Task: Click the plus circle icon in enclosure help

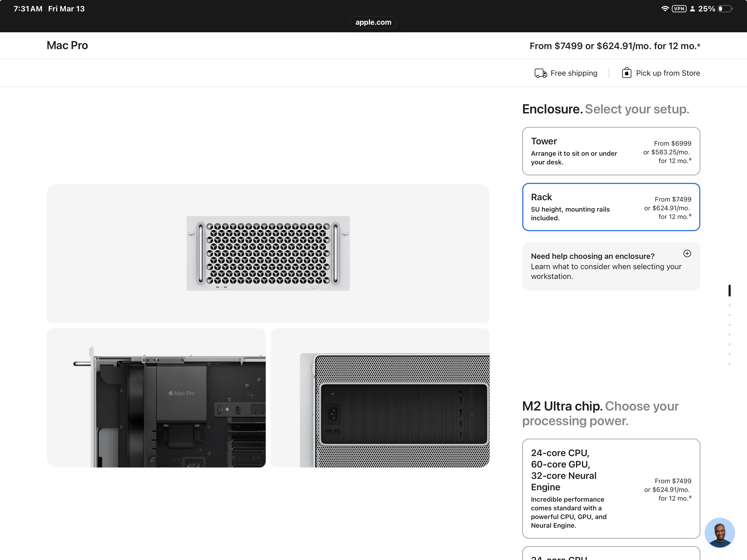Action: [687, 253]
